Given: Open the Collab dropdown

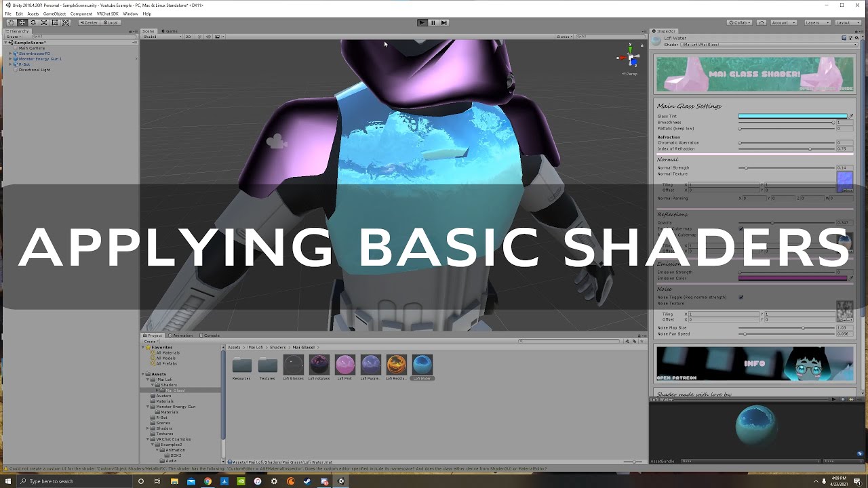Looking at the screenshot, I should pyautogui.click(x=739, y=22).
